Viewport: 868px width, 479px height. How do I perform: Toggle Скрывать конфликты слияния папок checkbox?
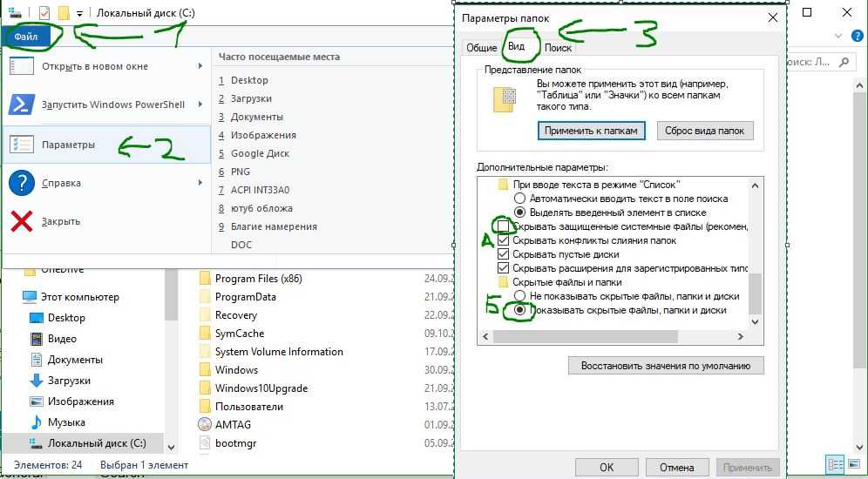click(503, 240)
